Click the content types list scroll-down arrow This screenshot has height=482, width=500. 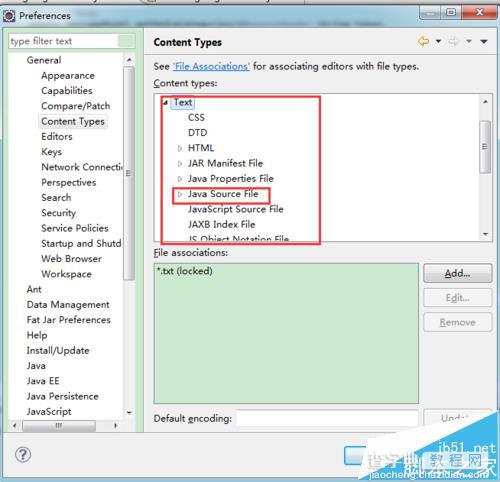coord(485,234)
